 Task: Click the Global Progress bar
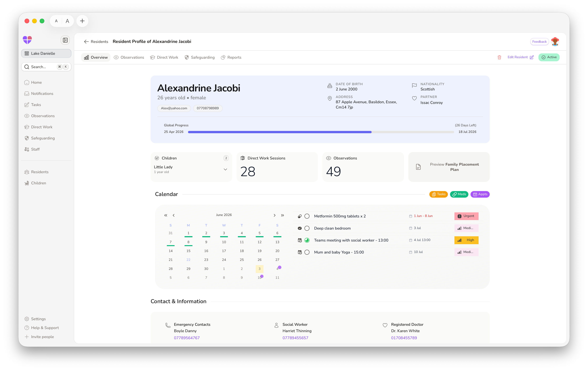pos(321,132)
